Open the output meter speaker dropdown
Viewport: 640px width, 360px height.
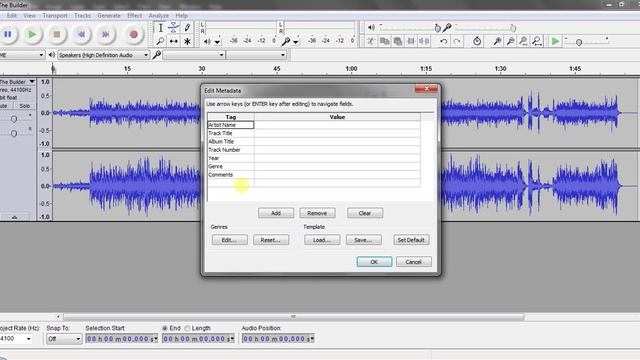pos(218,42)
